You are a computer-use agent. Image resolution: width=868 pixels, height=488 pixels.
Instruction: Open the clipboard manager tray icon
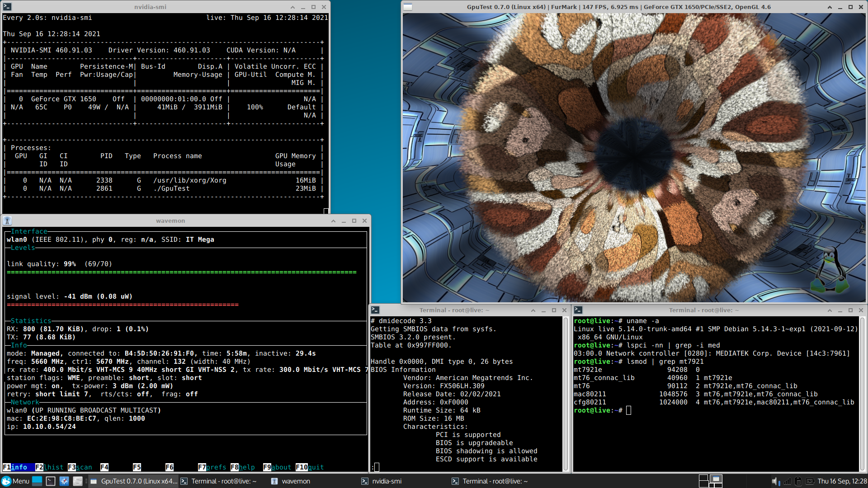coord(798,481)
